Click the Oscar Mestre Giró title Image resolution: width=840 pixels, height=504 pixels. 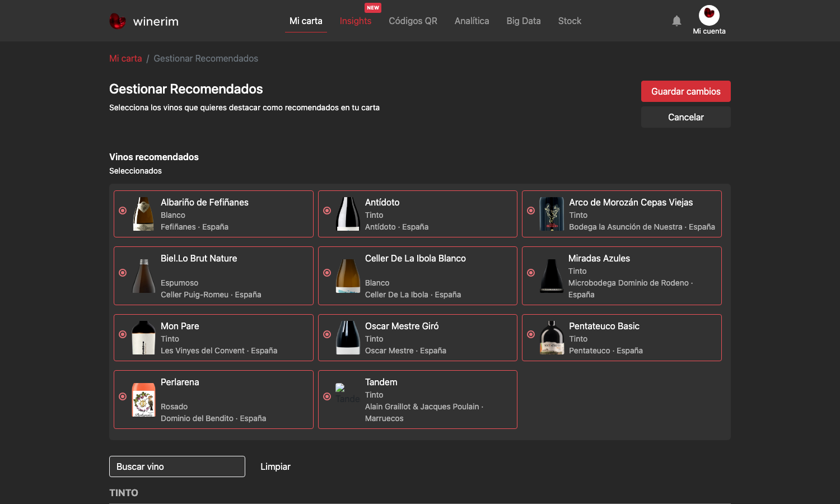(402, 326)
